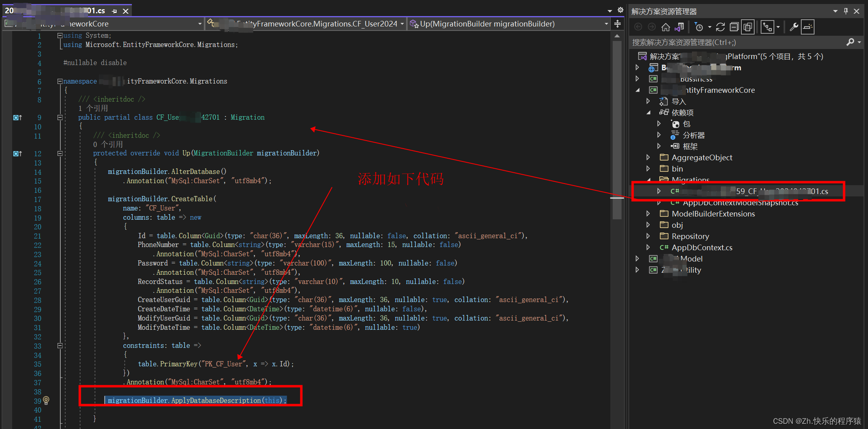Click the back navigation arrow in Solution Explorer

[x=638, y=27]
